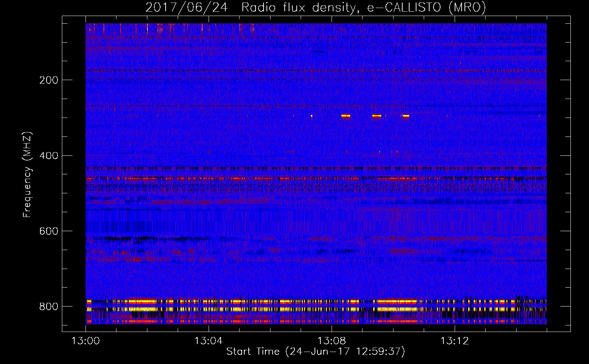Click the '400' frequency tick label
This screenshot has height=364, width=589.
click(48, 156)
